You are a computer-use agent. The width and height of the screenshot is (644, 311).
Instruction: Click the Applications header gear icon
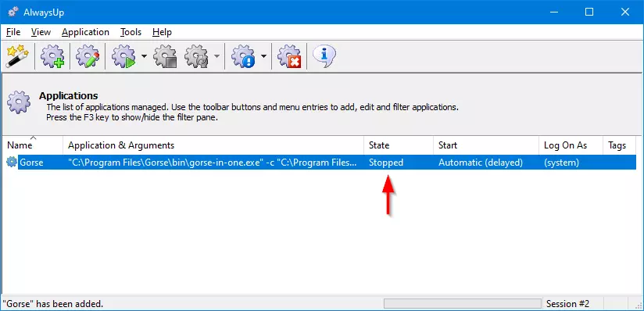tap(19, 102)
